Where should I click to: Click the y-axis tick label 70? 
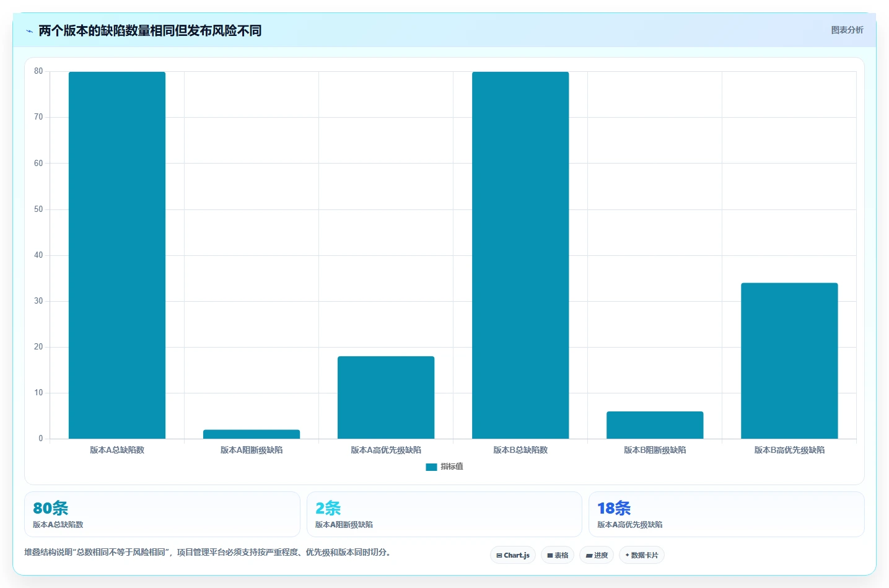[38, 117]
